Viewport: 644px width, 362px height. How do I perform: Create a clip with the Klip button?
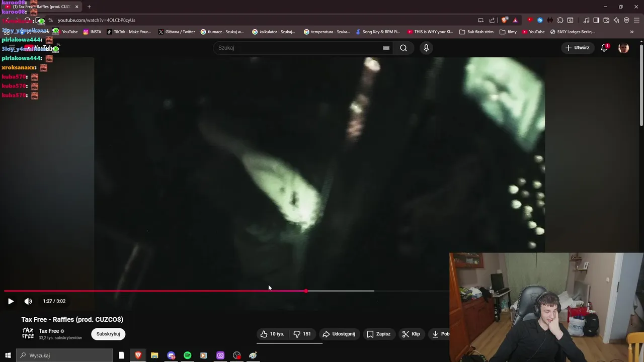point(411,334)
